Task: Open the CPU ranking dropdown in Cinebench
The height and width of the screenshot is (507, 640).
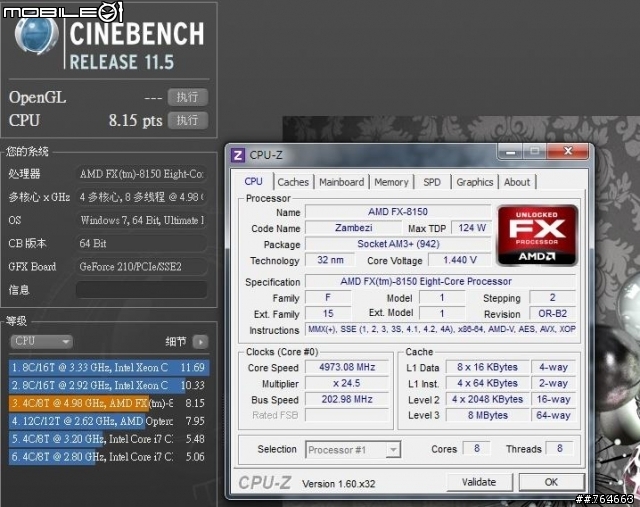Action: pos(41,341)
